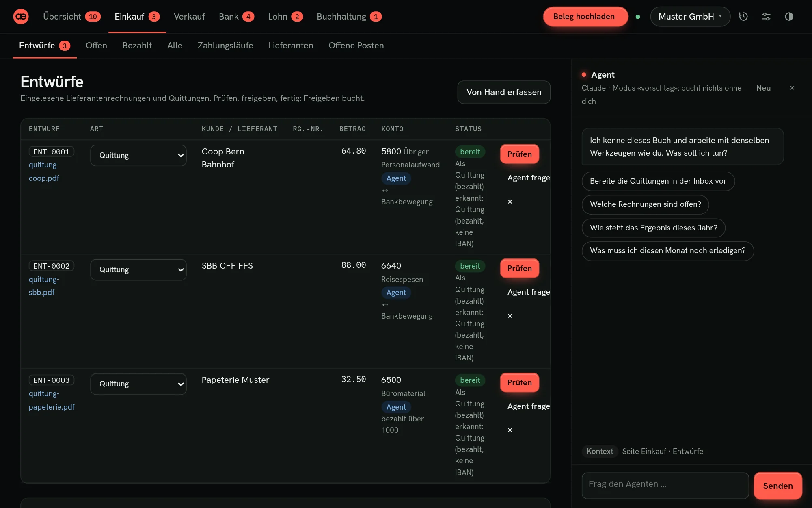Screen dimensions: 812x508
Task: Select suggestion 'Wie steht das Ergebnis dieses Jahr?'
Action: point(653,228)
